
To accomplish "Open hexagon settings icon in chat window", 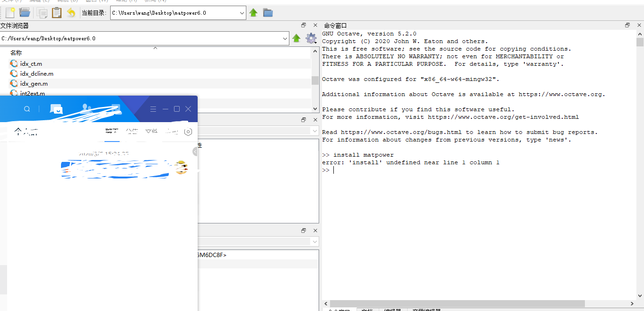I will point(188,132).
